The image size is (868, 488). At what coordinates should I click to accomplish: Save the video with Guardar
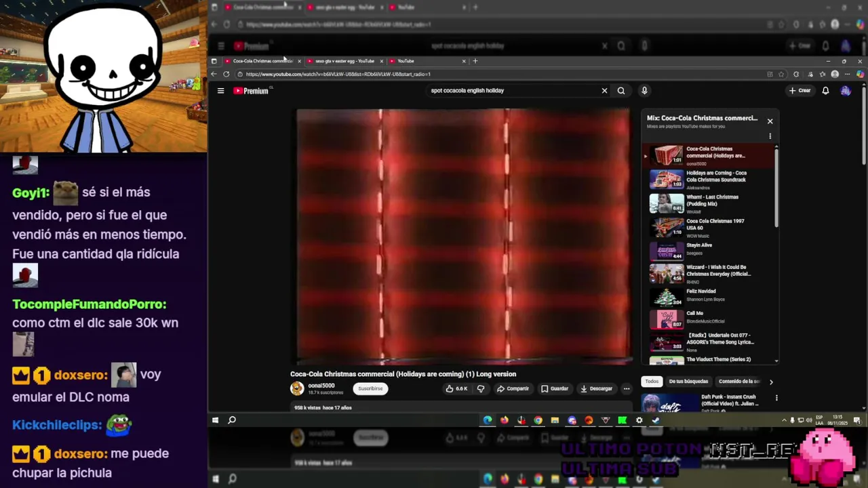[x=555, y=388]
